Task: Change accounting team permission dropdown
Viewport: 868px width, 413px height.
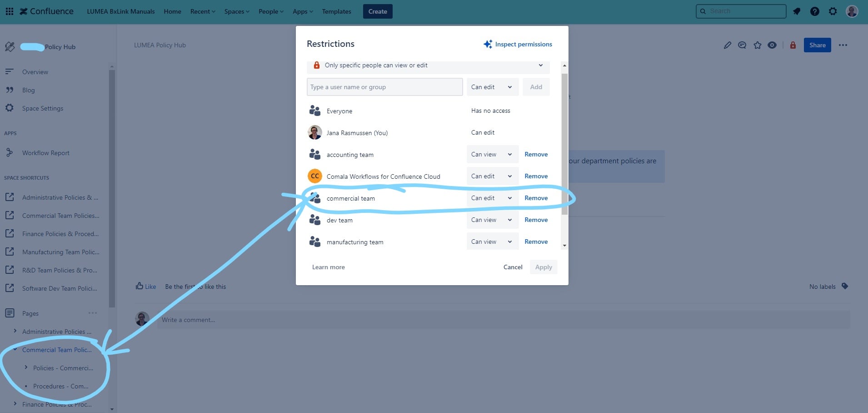Action: (492, 154)
